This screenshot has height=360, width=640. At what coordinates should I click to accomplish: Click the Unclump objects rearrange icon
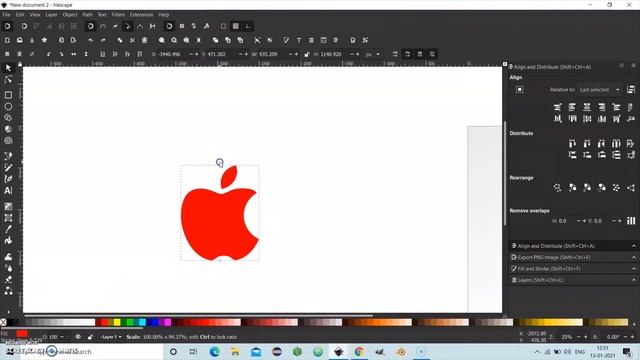(631, 188)
